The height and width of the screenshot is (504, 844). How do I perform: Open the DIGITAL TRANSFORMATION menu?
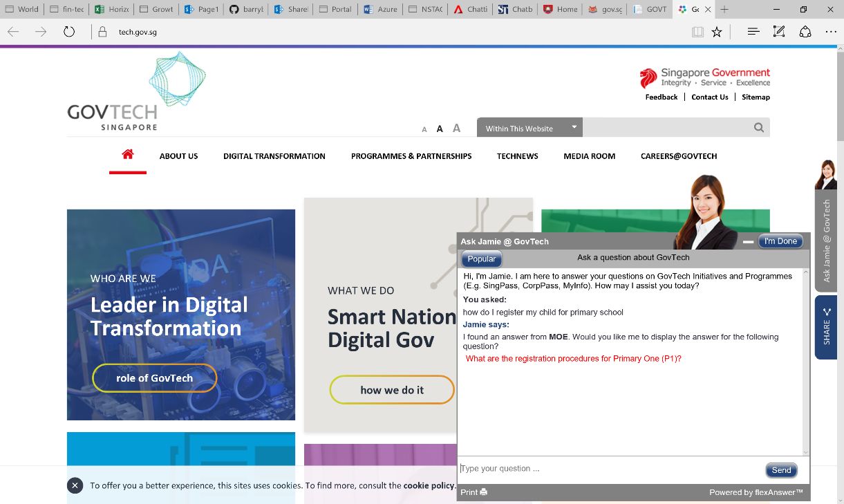click(274, 156)
